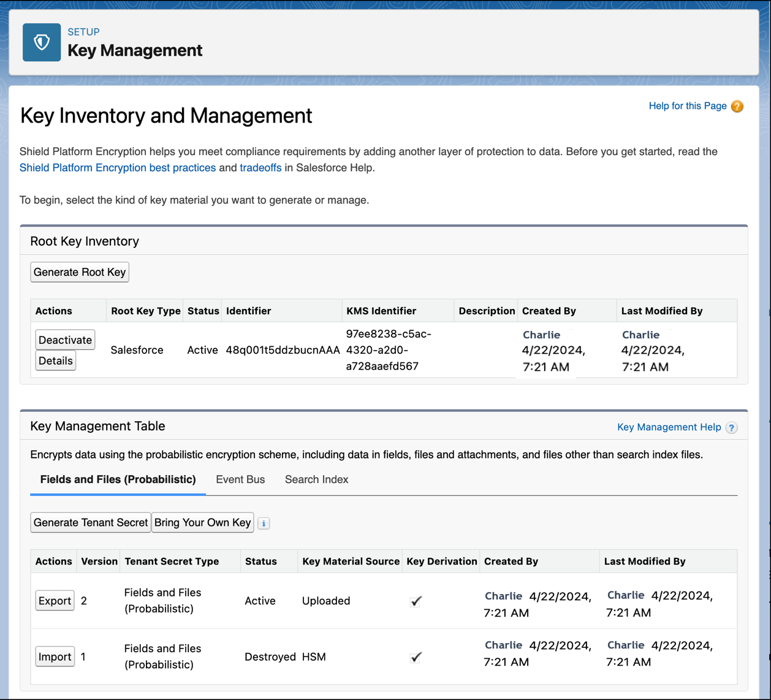Viewport: 771px width, 700px height.
Task: Open the orange Help icon beside Help for this Page
Action: [737, 105]
